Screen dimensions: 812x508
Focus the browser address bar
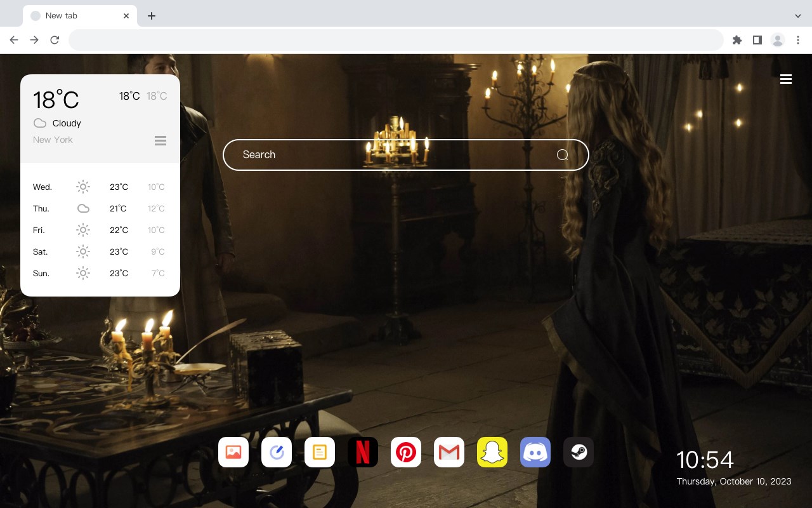coord(396,40)
